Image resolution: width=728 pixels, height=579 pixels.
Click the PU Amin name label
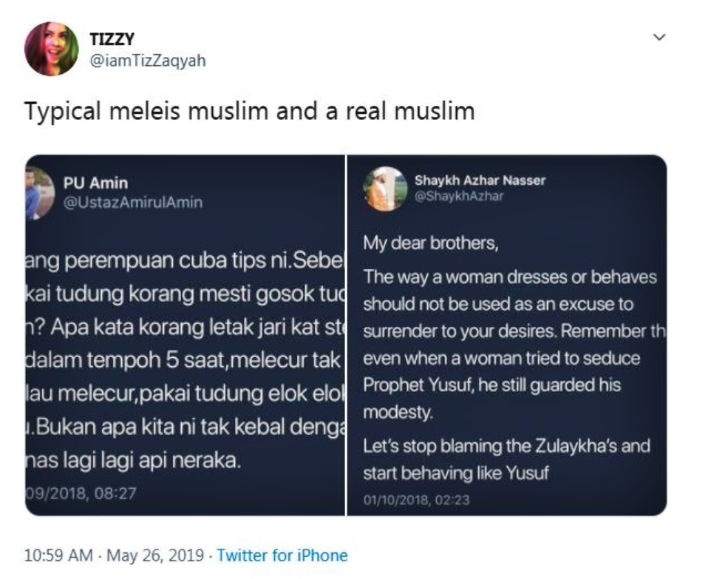click(95, 183)
